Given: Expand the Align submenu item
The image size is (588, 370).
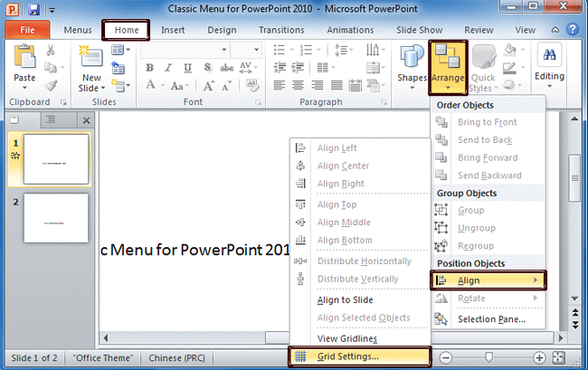Looking at the screenshot, I should click(488, 280).
